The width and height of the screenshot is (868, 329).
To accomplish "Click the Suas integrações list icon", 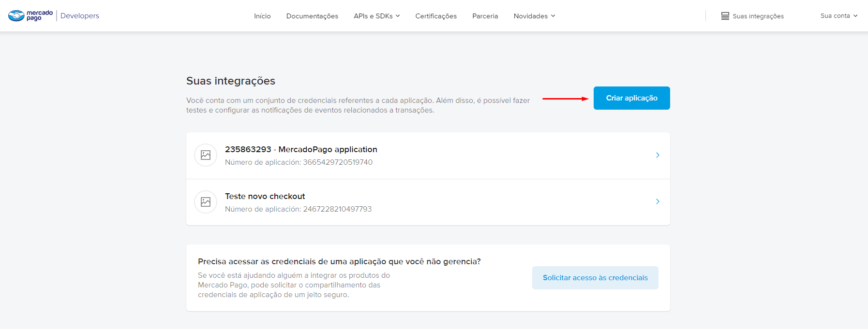I will pos(725,16).
